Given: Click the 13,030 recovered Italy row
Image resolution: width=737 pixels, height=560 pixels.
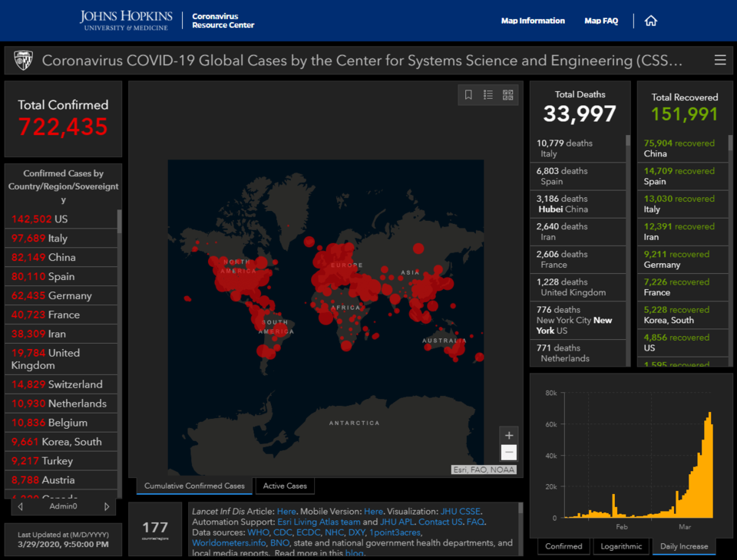Looking at the screenshot, I should pyautogui.click(x=683, y=204).
